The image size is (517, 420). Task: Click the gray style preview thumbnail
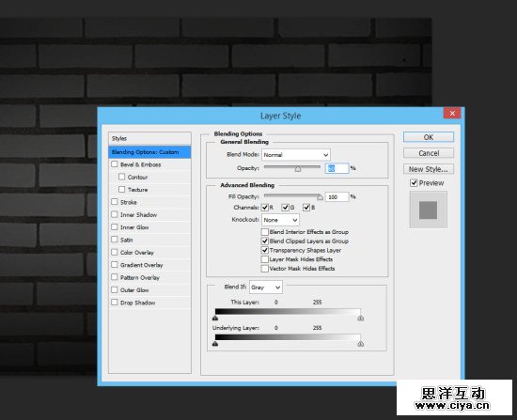tap(428, 210)
